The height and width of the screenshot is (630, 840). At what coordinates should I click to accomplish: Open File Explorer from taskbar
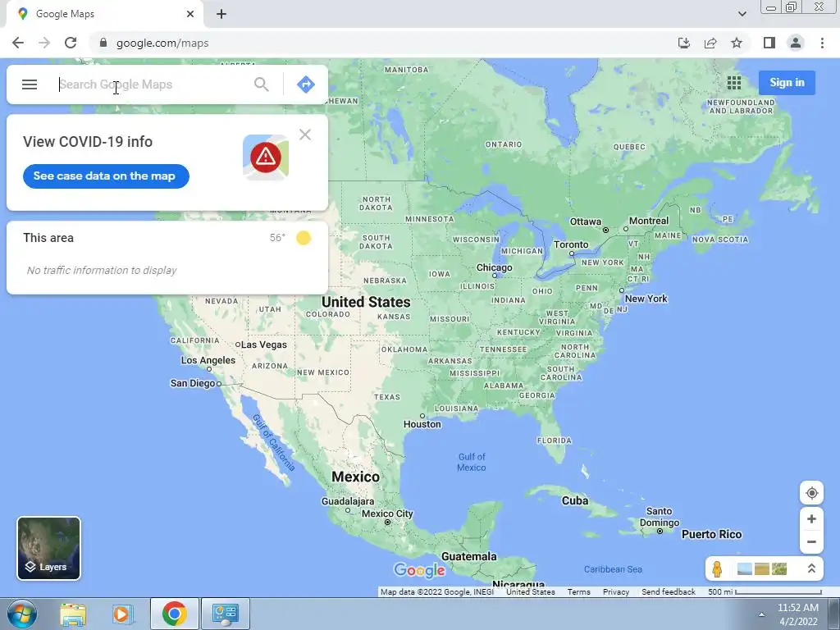pyautogui.click(x=73, y=614)
